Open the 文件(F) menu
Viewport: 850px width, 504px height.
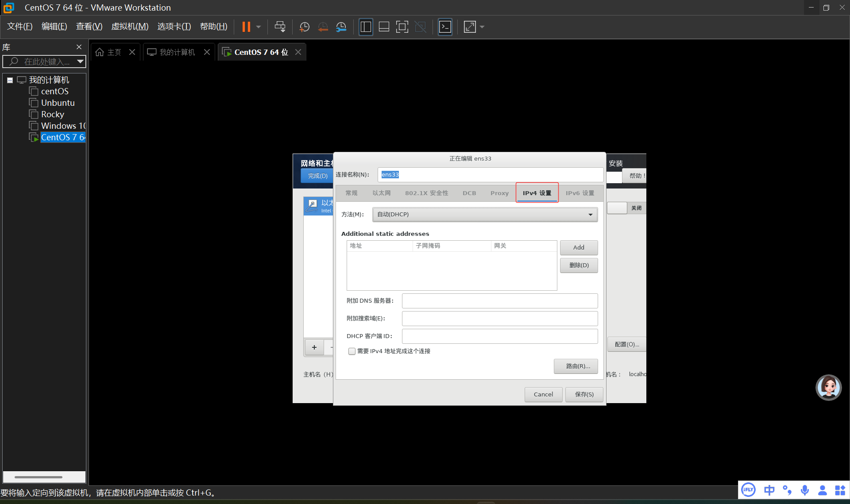tap(20, 27)
